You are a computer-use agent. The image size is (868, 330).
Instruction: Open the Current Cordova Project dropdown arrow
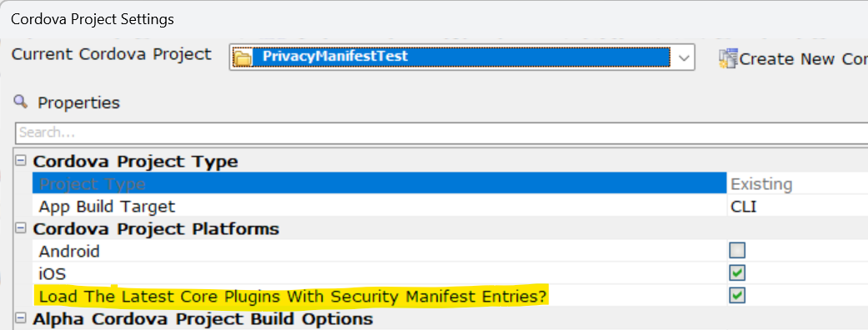(x=685, y=57)
